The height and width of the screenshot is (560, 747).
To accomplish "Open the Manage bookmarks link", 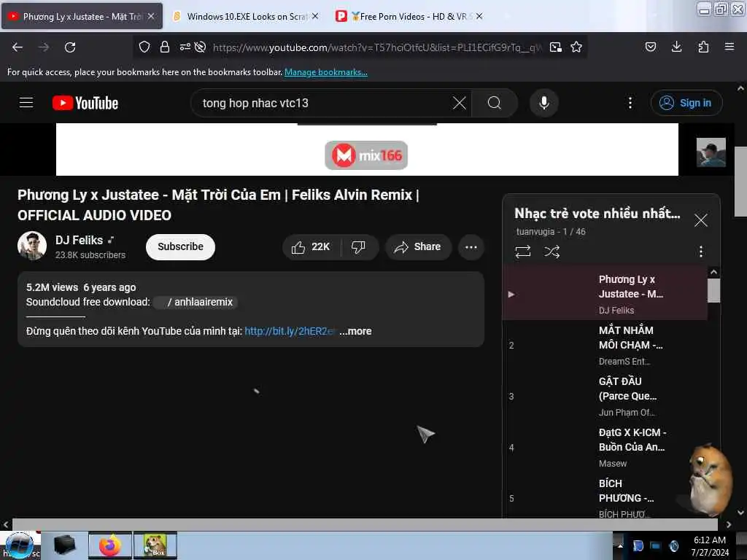I will coord(326,72).
